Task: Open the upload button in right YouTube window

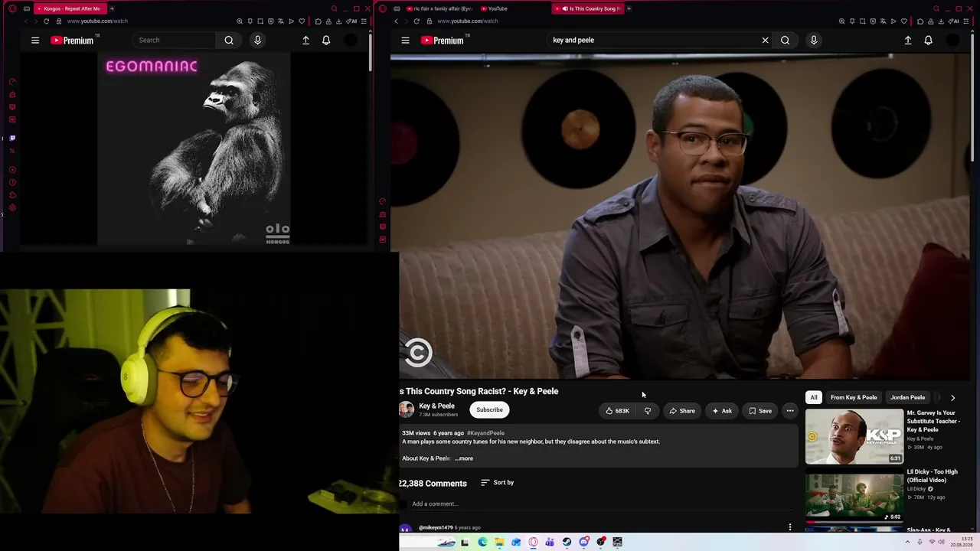Action: [908, 40]
